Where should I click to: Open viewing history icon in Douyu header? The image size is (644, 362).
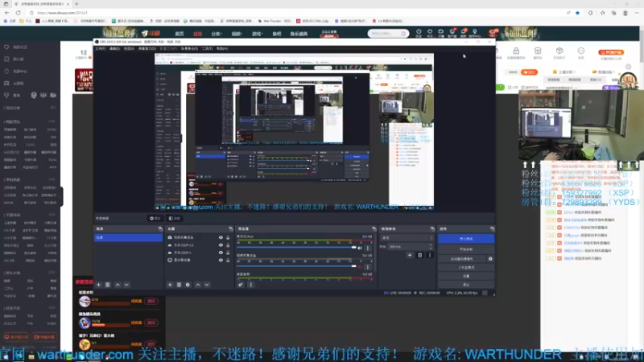419,31
